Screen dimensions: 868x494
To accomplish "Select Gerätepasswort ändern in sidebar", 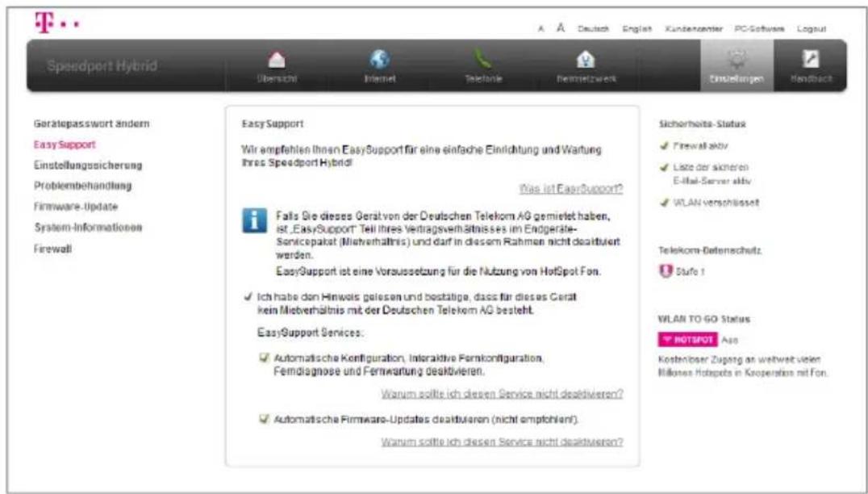I will click(x=91, y=123).
